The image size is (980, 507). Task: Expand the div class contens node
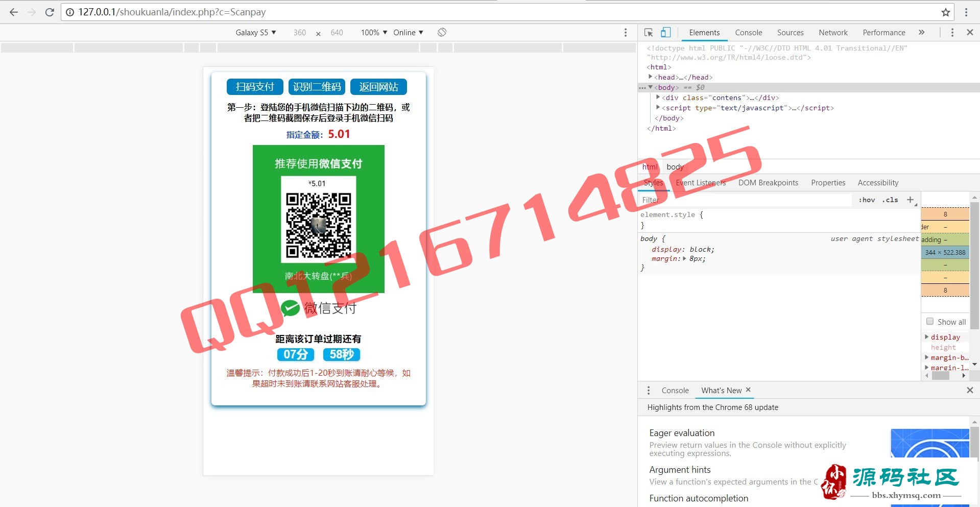point(658,96)
